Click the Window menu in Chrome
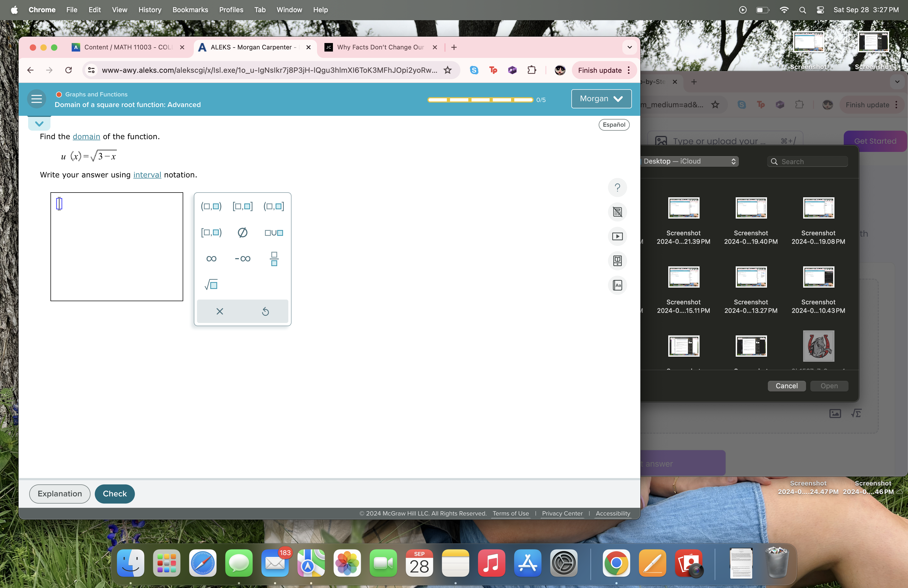908x588 pixels. (289, 9)
